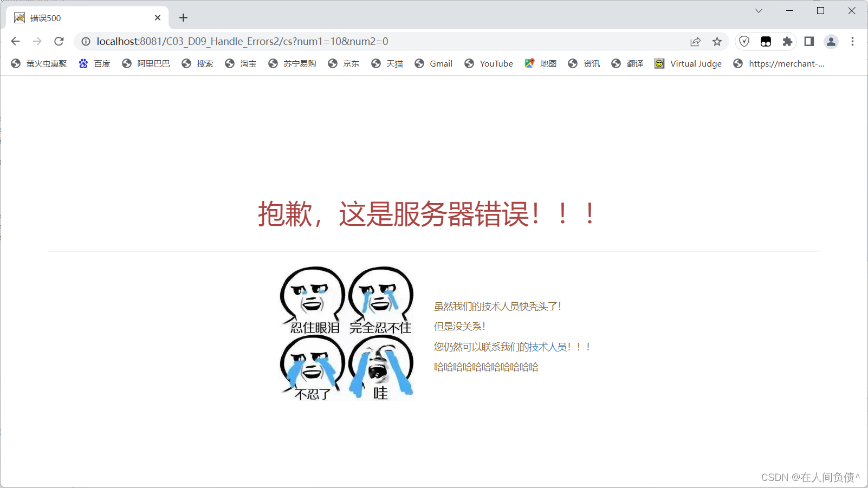This screenshot has height=488, width=868.
Task: Open the 百度 bookmark
Action: 95,64
